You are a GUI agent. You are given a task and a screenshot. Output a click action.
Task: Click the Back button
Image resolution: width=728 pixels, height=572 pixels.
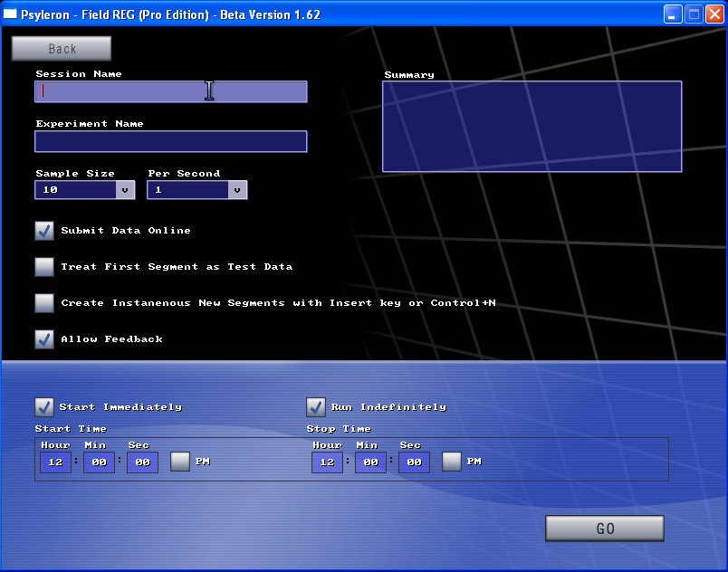[62, 49]
